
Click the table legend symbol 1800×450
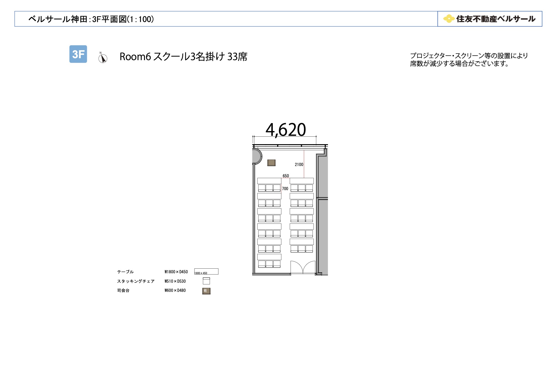pyautogui.click(x=206, y=271)
